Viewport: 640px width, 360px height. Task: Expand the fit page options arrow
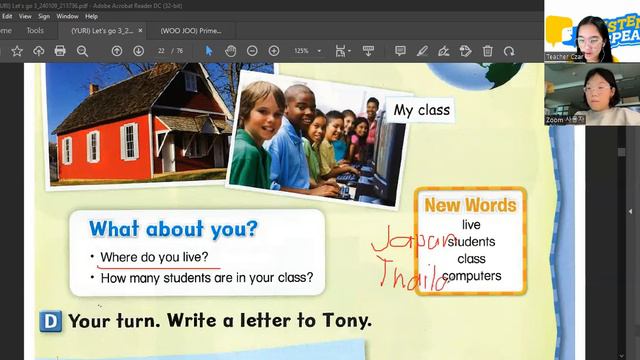tap(349, 51)
